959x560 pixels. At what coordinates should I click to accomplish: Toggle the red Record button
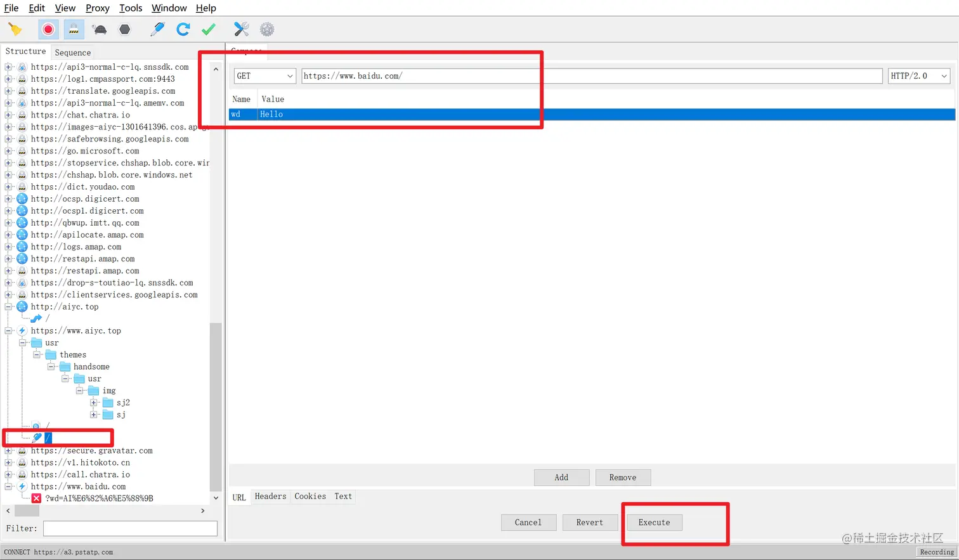[x=48, y=29]
